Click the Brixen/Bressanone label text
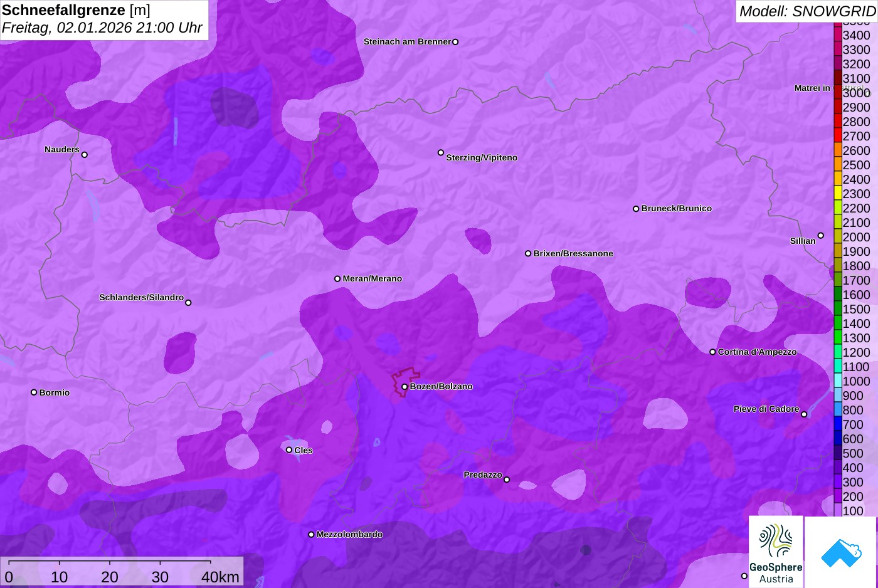The image size is (878, 588). [x=573, y=253]
